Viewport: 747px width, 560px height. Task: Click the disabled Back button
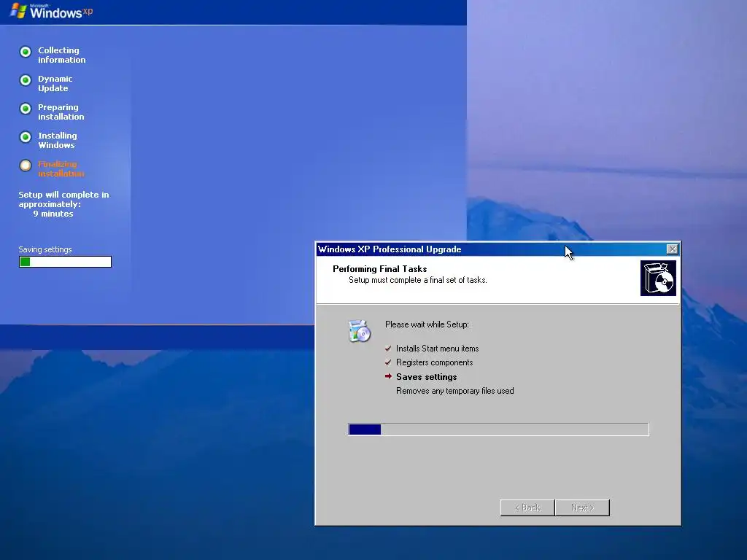(x=527, y=507)
